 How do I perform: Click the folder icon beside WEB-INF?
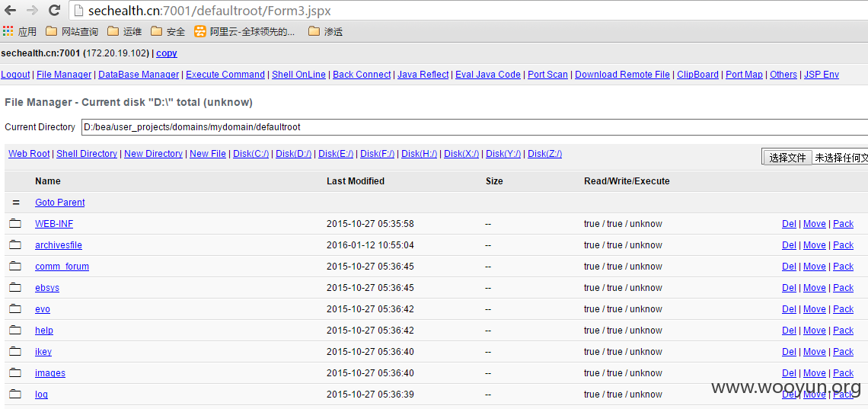[15, 224]
